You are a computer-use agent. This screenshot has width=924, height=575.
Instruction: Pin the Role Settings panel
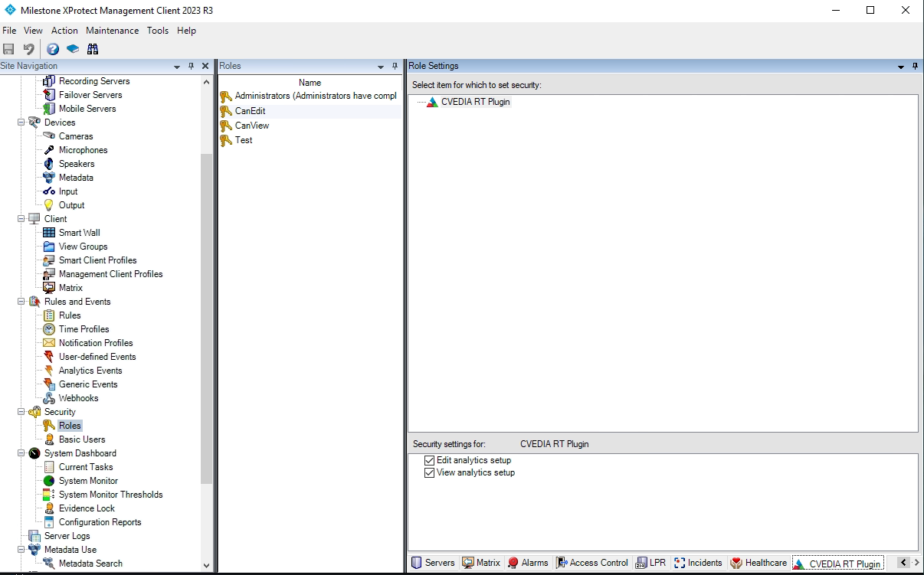[915, 67]
